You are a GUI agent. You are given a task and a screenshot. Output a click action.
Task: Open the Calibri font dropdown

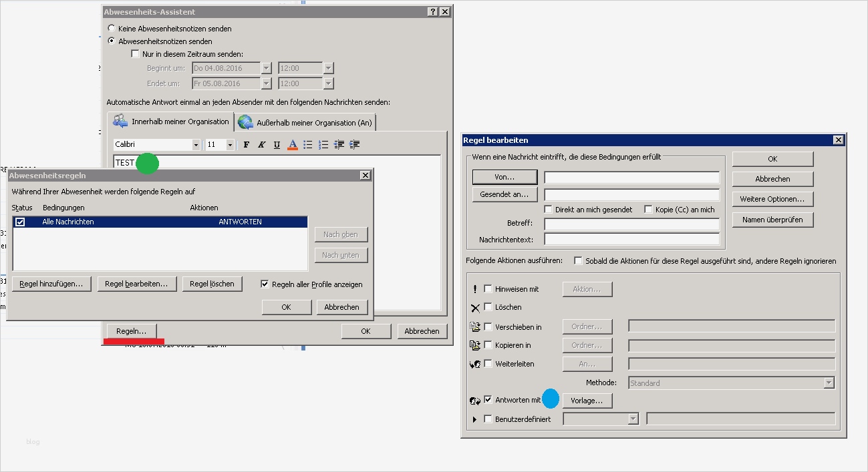pos(196,144)
